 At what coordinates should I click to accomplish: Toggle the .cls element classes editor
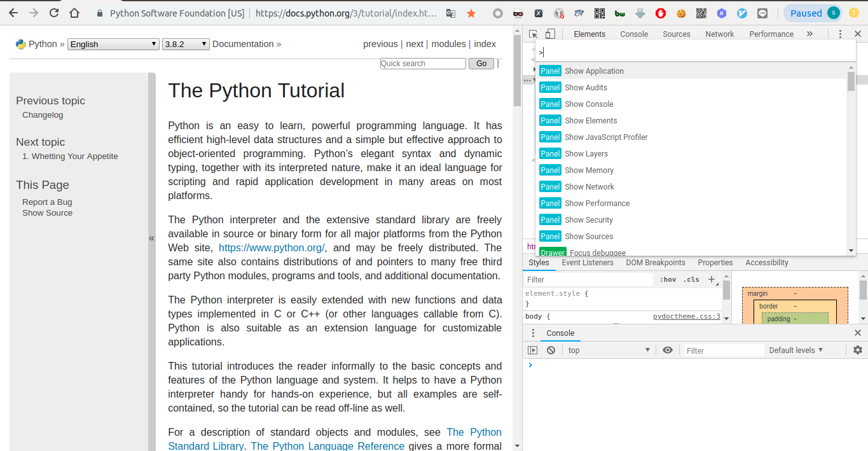[691, 279]
